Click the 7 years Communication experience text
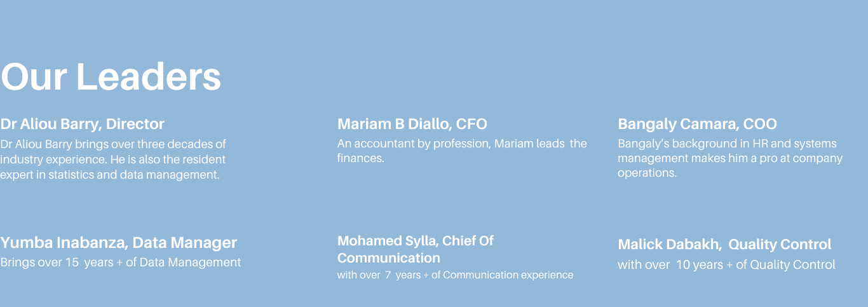Image resolution: width=868 pixels, height=307 pixels. coord(455,275)
